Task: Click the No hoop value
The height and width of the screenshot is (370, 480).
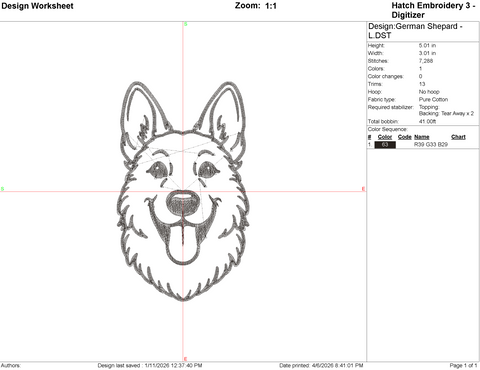Action: click(429, 92)
